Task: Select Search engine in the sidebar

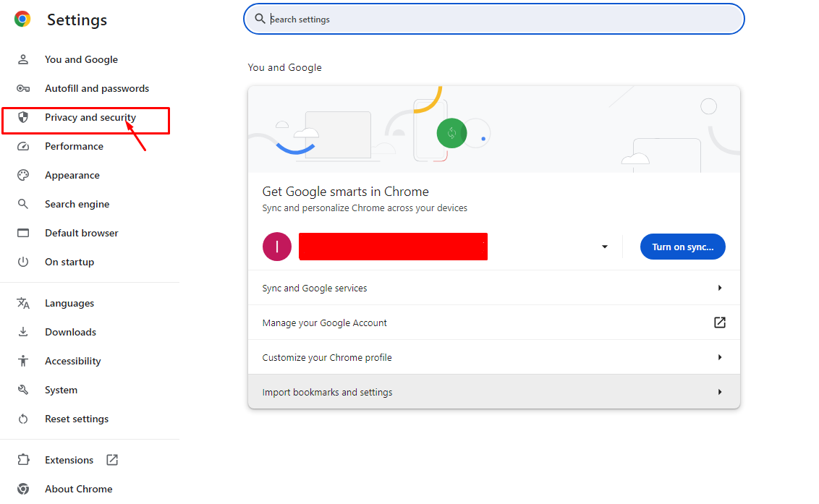Action: (x=77, y=204)
